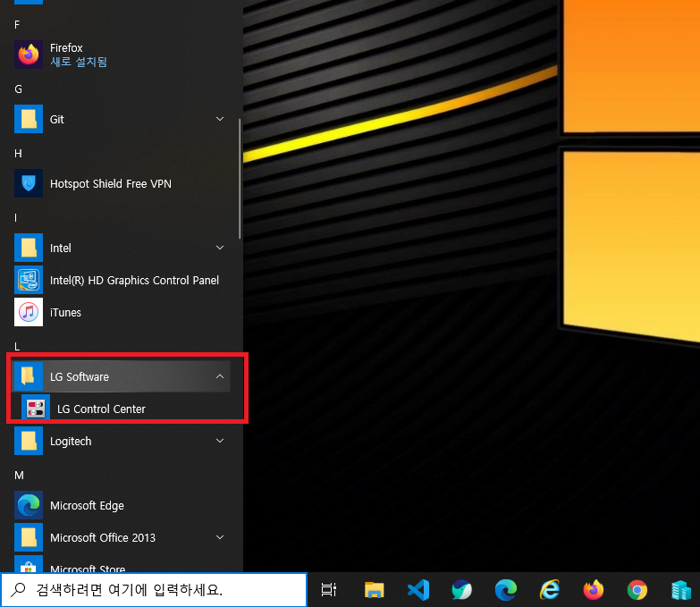Jump using the M letter header
Image resolution: width=700 pixels, height=607 pixels.
point(19,476)
